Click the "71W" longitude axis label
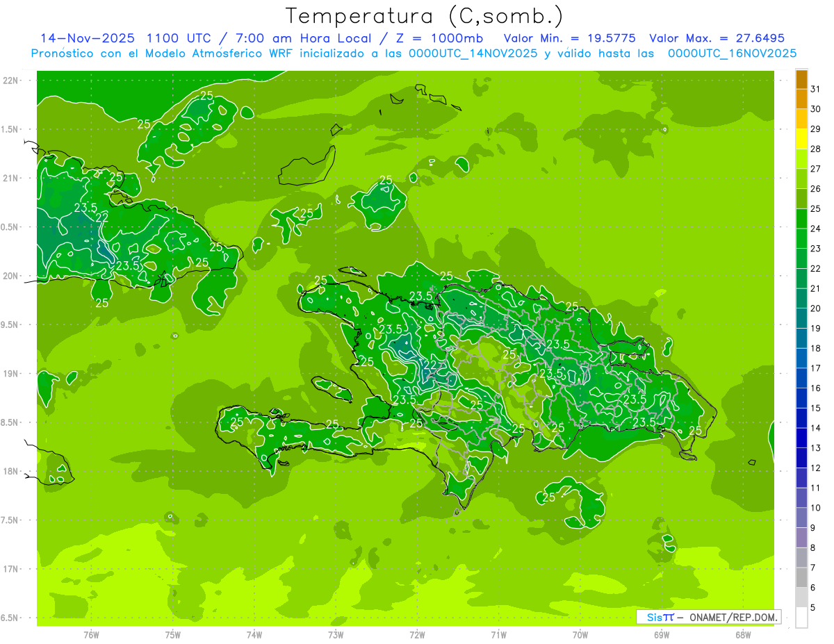 pyautogui.click(x=498, y=635)
